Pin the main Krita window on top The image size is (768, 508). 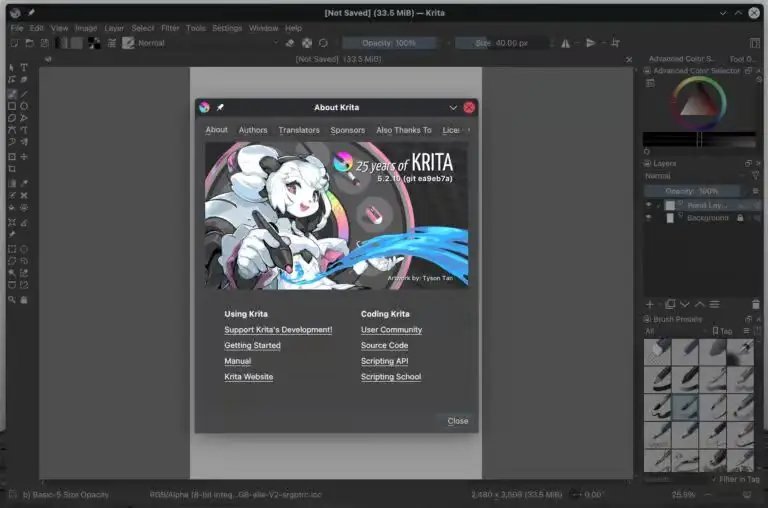pyautogui.click(x=31, y=13)
